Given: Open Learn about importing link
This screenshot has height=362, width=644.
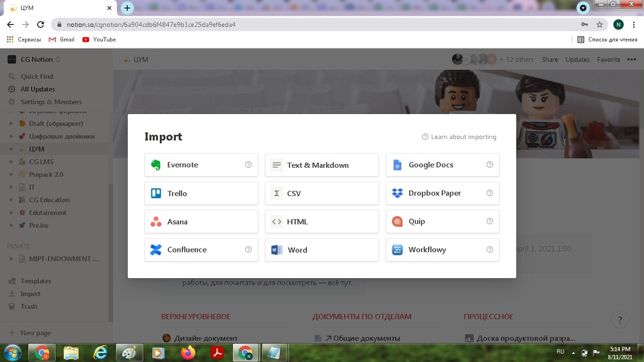Looking at the screenshot, I should click(459, 137).
